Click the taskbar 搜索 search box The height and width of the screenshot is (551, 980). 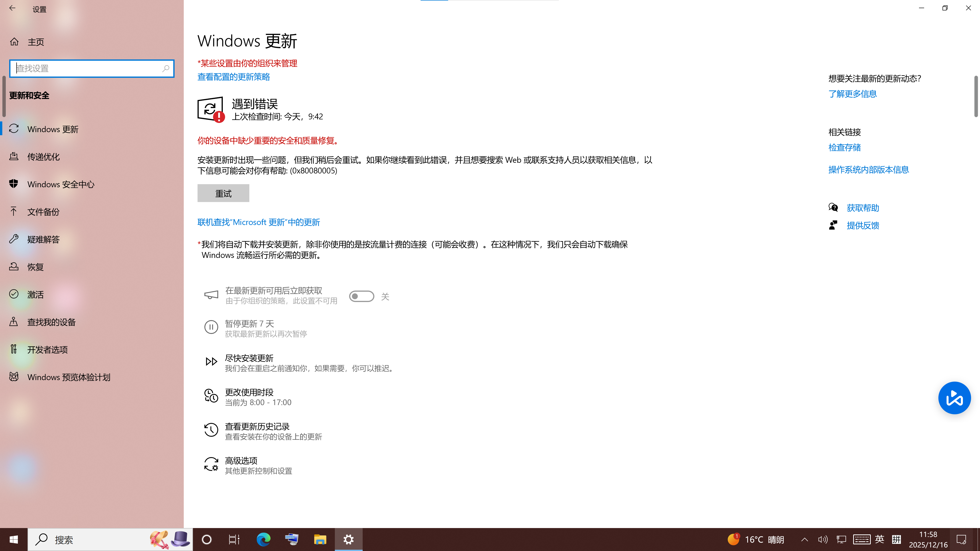(110, 539)
